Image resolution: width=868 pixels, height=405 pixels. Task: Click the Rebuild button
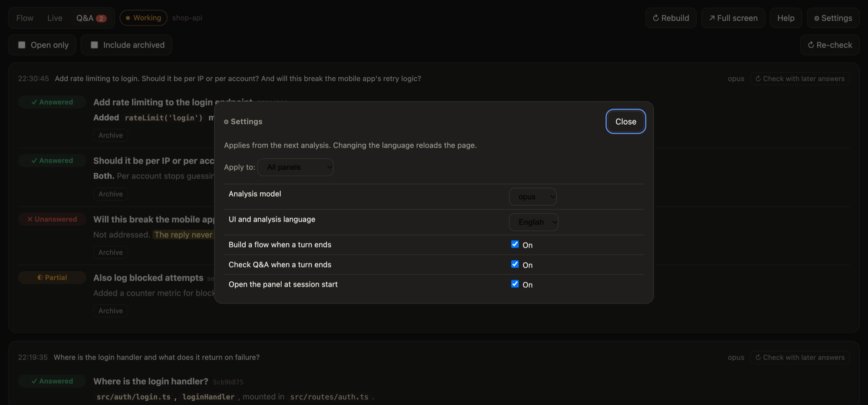[671, 18]
